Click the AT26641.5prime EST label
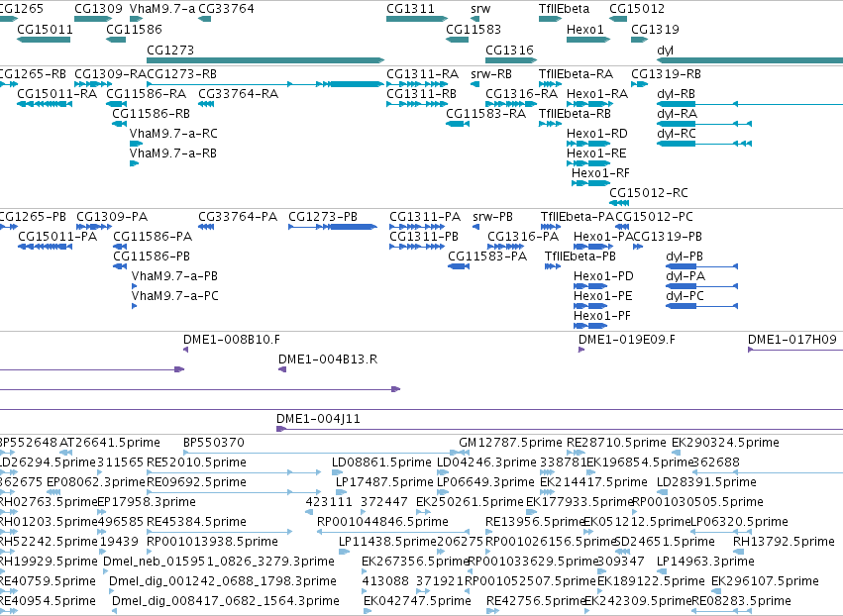The width and height of the screenshot is (843, 616). (x=110, y=443)
